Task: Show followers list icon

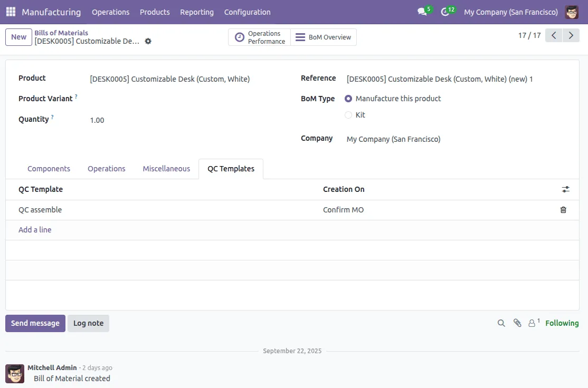Action: pos(533,323)
